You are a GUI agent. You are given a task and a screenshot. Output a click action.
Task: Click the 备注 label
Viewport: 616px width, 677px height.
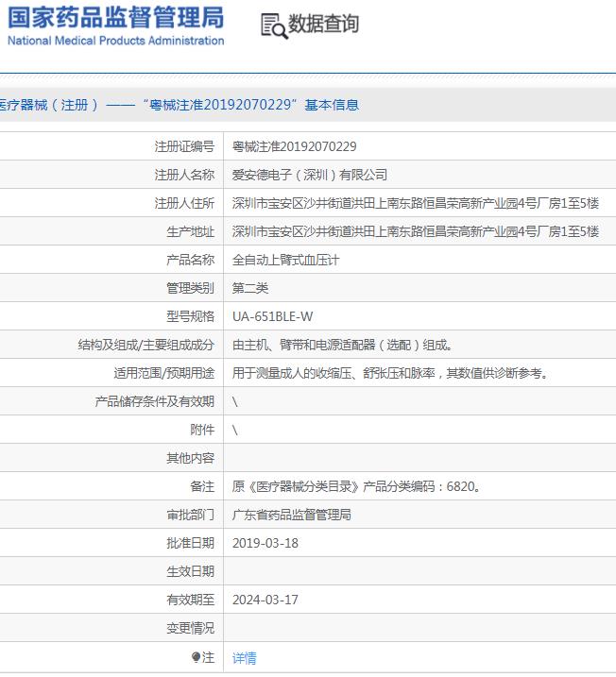202,486
